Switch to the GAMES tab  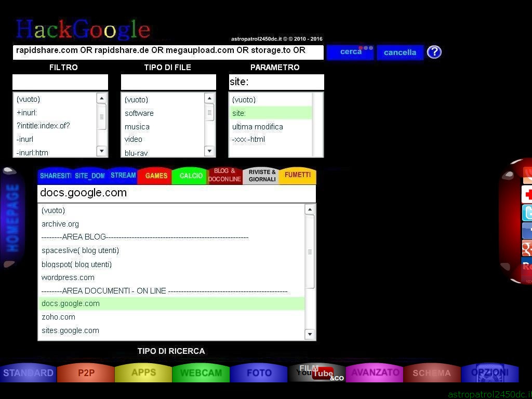156,176
